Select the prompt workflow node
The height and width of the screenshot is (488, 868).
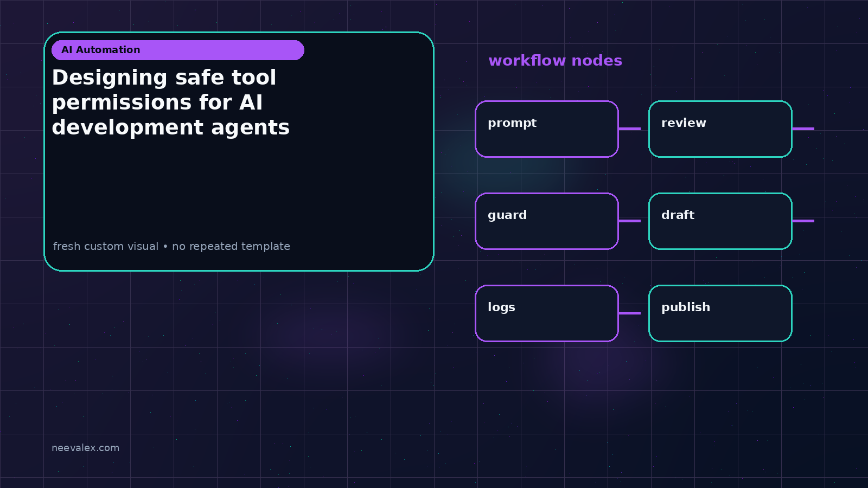coord(547,129)
